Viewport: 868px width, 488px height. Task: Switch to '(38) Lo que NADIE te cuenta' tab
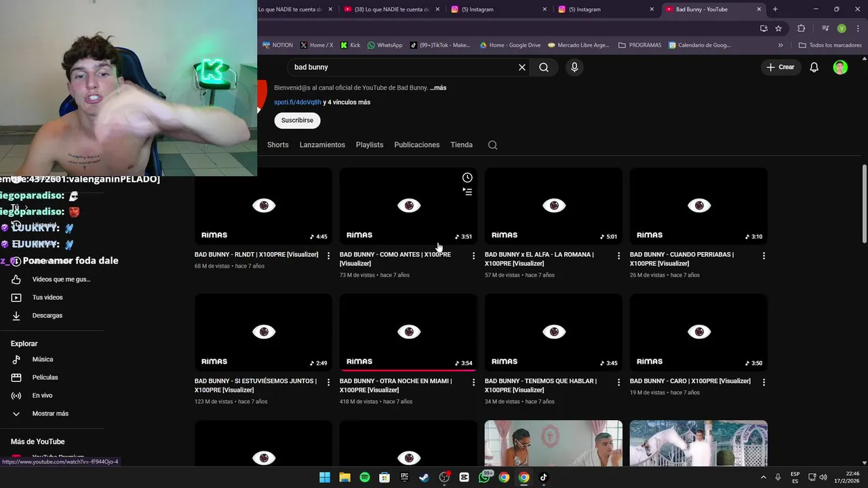tap(391, 9)
